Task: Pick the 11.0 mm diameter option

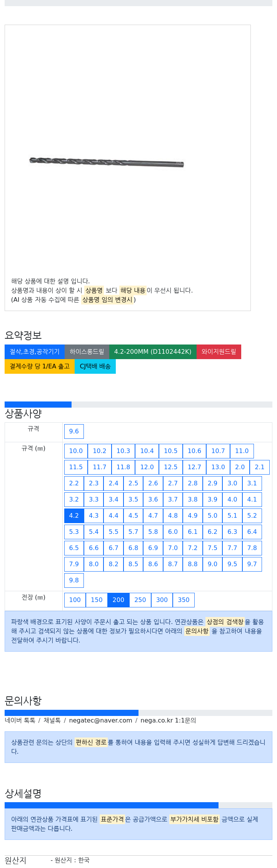Action: 242,451
